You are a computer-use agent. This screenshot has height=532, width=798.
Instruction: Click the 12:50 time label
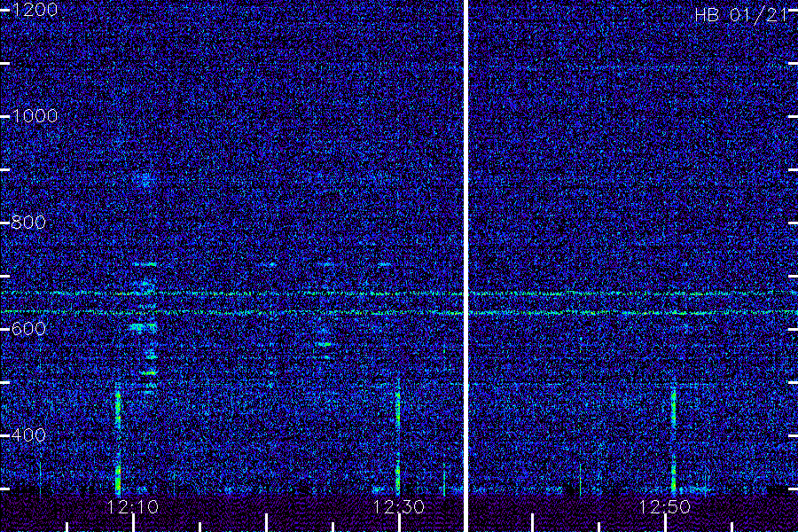pos(664,507)
